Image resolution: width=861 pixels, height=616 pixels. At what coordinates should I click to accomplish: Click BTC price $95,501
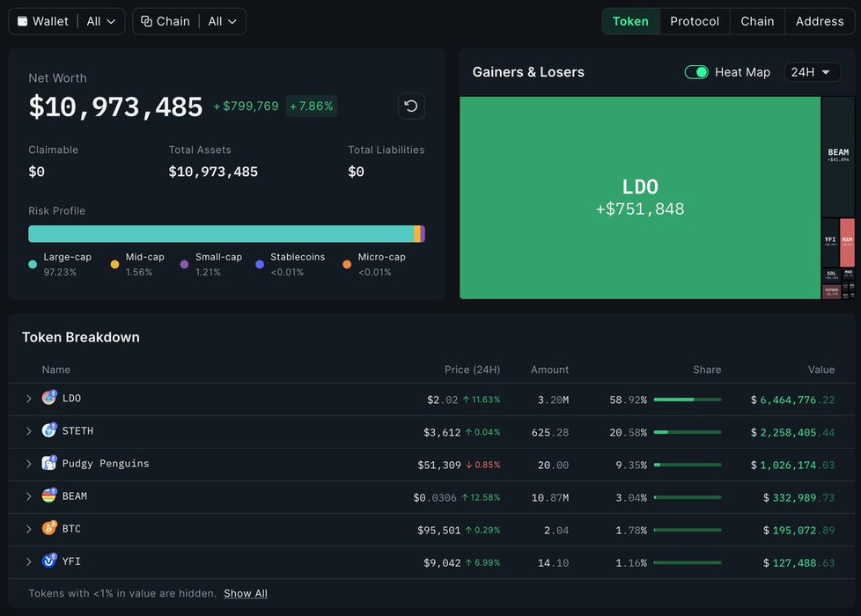pos(439,531)
